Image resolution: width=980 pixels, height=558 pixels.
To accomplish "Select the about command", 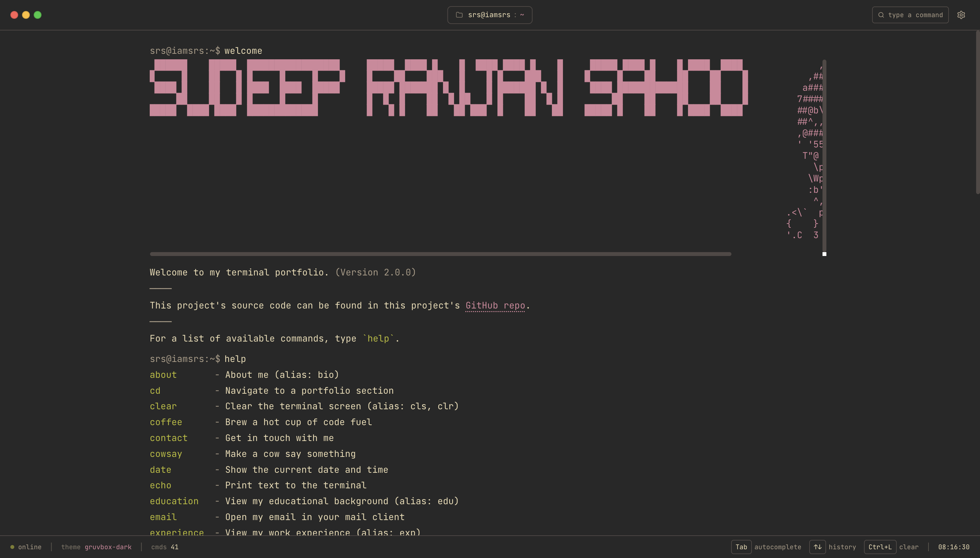I will 163,374.
